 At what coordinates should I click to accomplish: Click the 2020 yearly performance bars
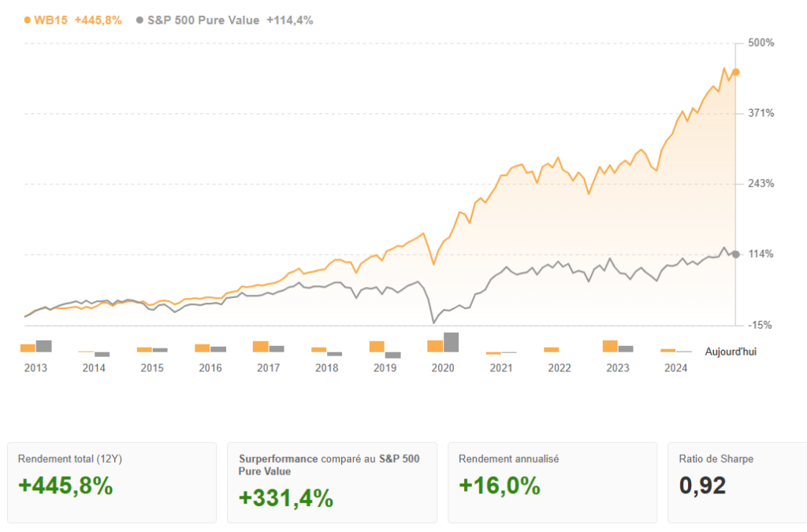pyautogui.click(x=443, y=343)
